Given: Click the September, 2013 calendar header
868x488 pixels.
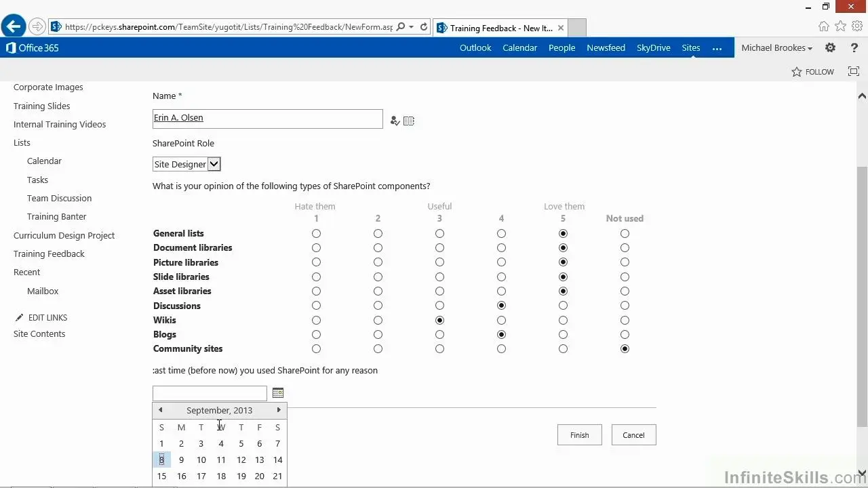Looking at the screenshot, I should point(219,410).
